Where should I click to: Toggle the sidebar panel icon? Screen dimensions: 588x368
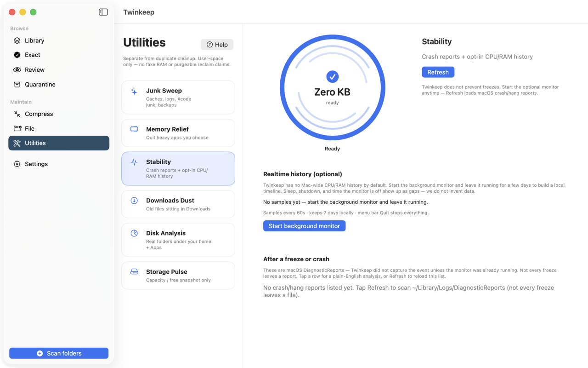point(103,12)
